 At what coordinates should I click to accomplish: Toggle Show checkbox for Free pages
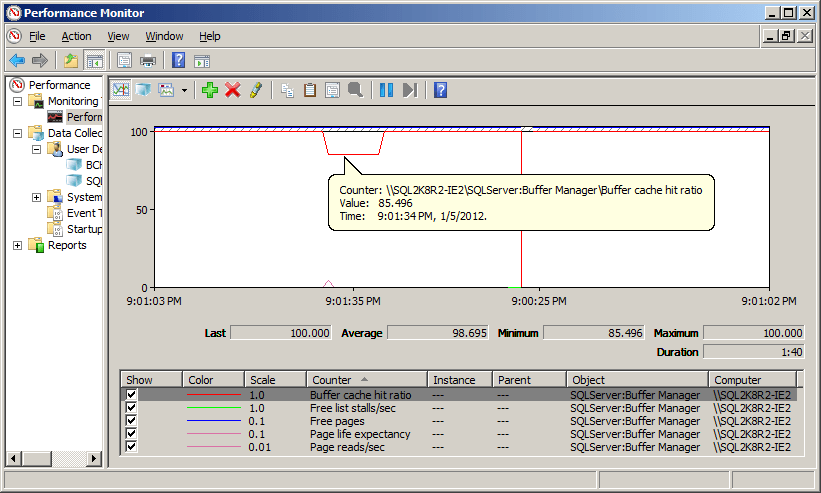132,421
